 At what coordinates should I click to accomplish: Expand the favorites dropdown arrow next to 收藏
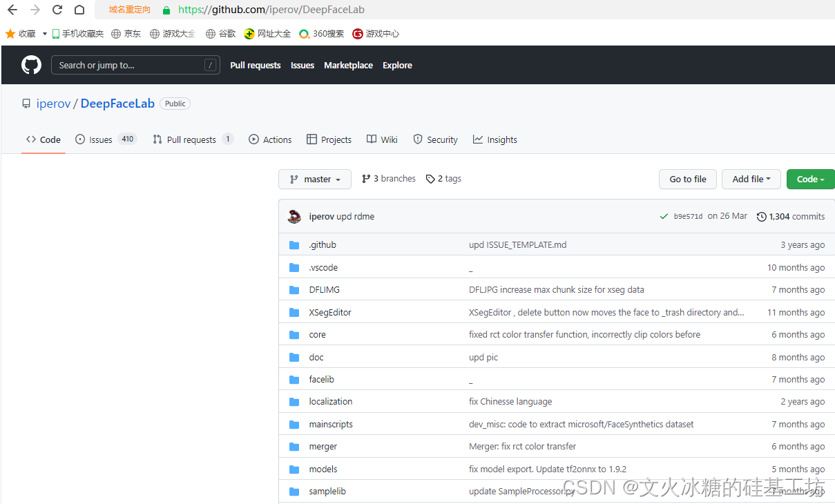[x=45, y=33]
